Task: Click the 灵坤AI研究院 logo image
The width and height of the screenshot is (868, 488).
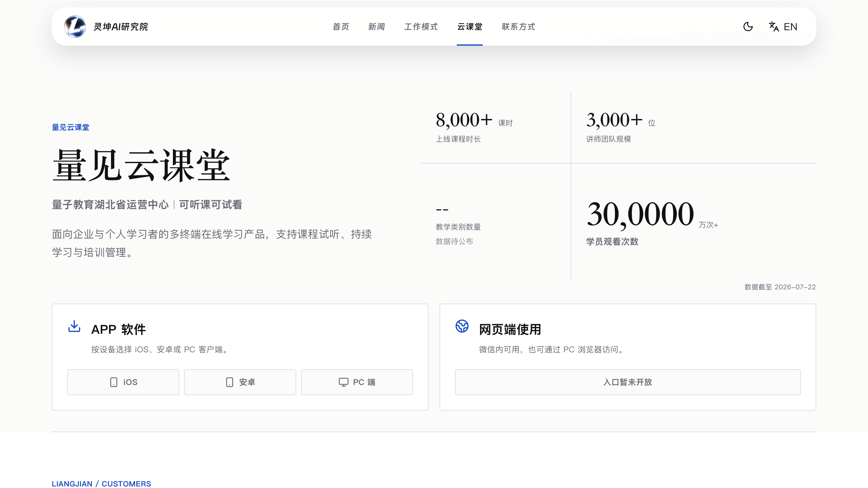Action: [x=75, y=26]
